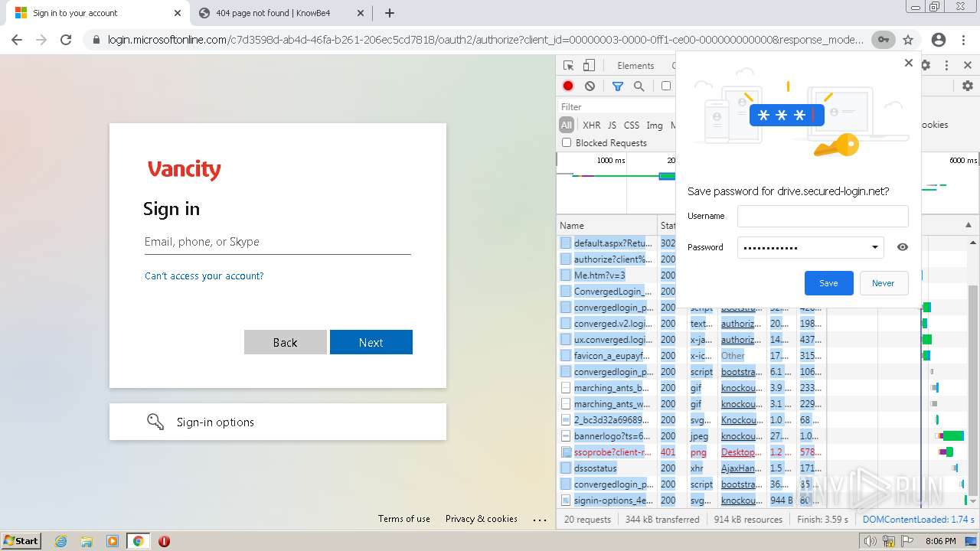The height and width of the screenshot is (551, 980).
Task: Click the Sign-in options key icon
Action: click(x=155, y=422)
